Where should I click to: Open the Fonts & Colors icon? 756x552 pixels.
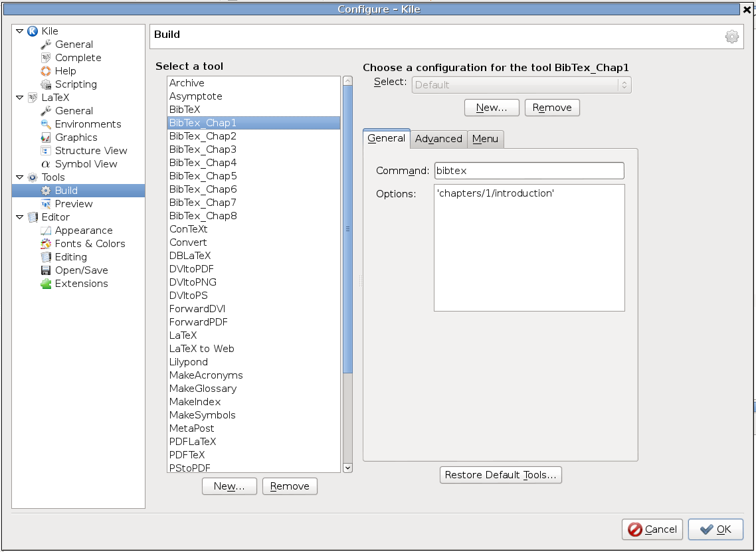46,244
